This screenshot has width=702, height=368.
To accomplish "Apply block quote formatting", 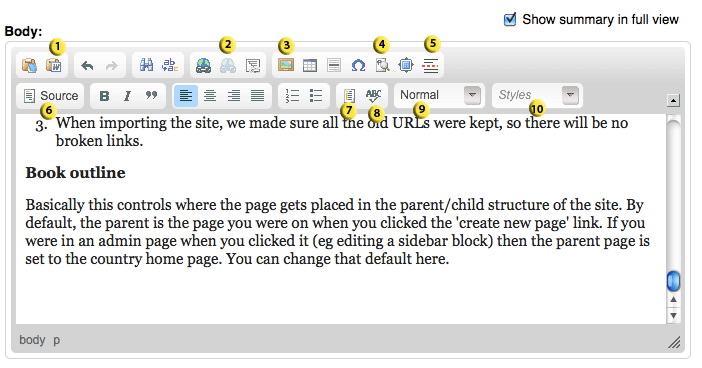I will tap(151, 95).
